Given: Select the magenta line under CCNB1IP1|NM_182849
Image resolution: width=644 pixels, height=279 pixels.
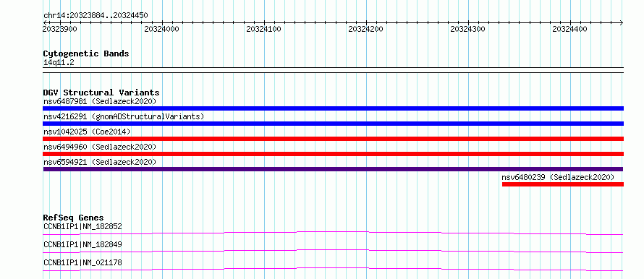Looking at the screenshot, I should 333,251.
